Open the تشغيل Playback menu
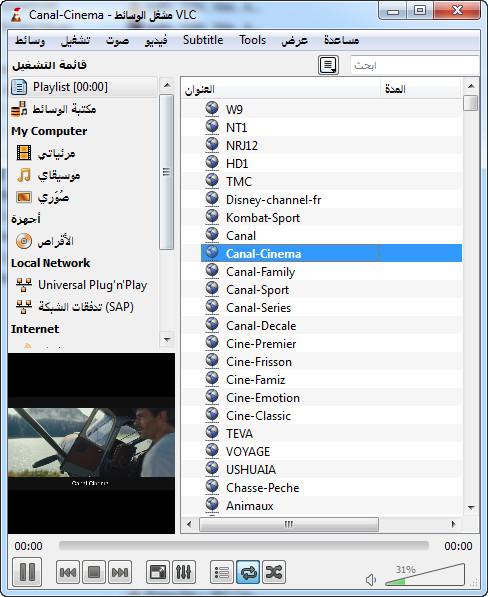Screen dimensions: 488x597 [75, 40]
